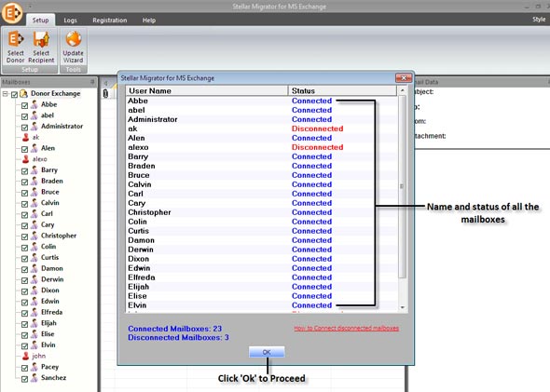This screenshot has height=392, width=550.
Task: Sort by Status column header
Action: pos(342,90)
